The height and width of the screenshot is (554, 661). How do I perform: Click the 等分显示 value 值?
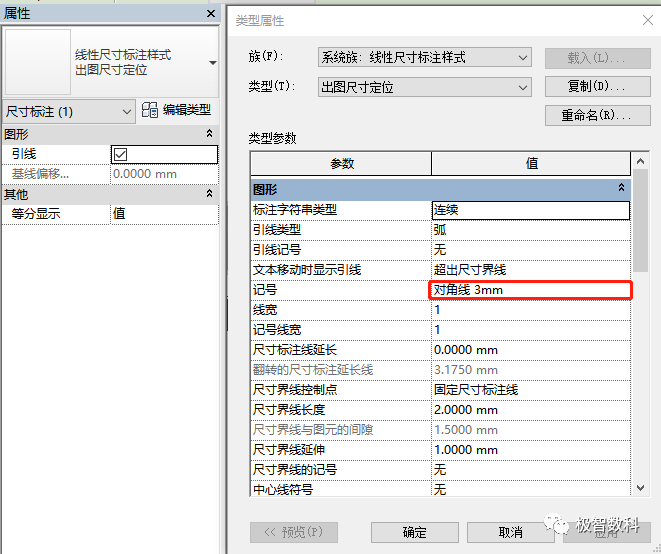coord(164,214)
